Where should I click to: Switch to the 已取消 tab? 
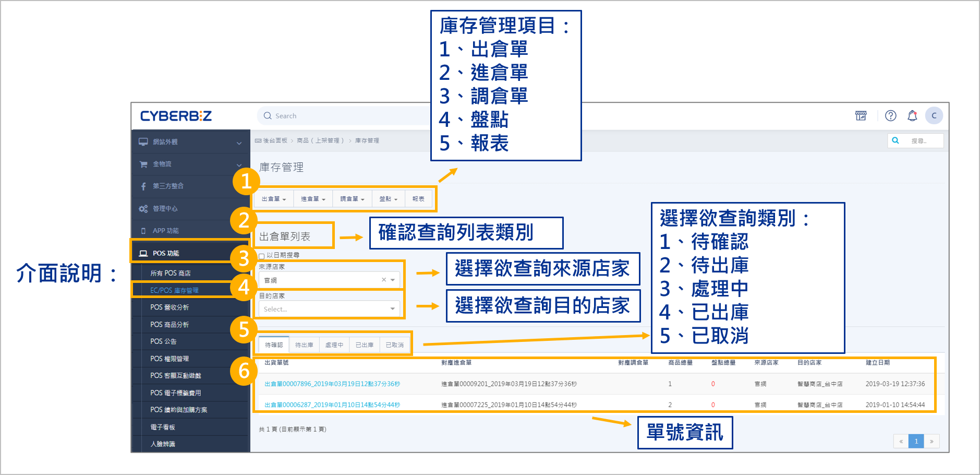pyautogui.click(x=395, y=345)
